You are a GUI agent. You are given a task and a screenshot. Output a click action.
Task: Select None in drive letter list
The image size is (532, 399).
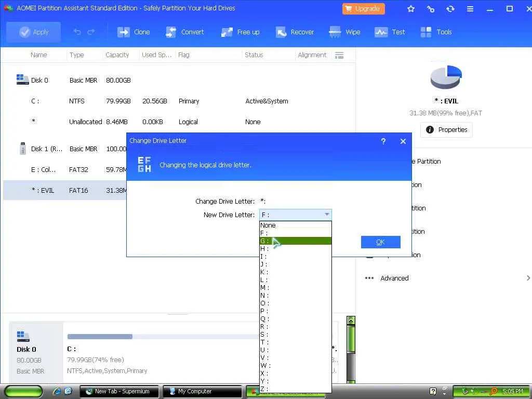(x=295, y=225)
